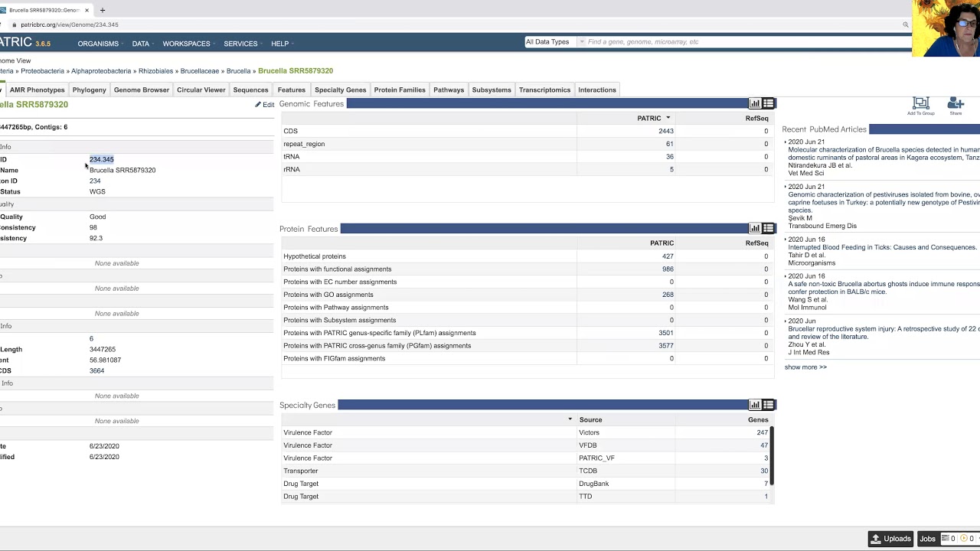Click the tRNA count 36
The image size is (980, 551).
coord(670,157)
